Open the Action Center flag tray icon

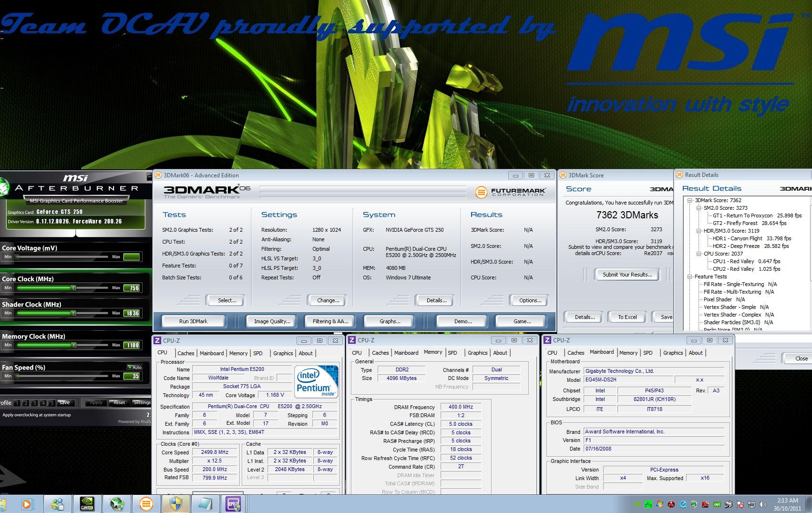coord(740,504)
